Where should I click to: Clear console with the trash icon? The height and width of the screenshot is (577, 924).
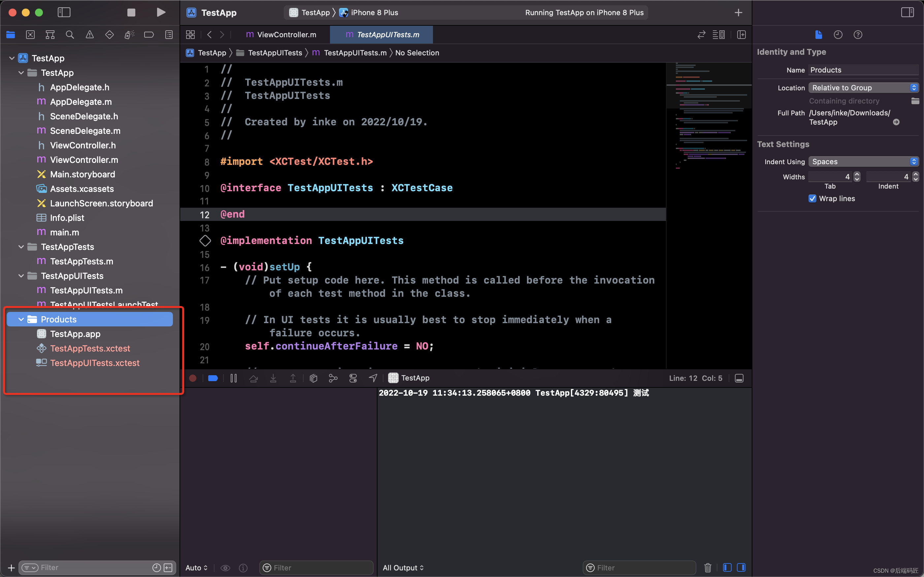(708, 567)
